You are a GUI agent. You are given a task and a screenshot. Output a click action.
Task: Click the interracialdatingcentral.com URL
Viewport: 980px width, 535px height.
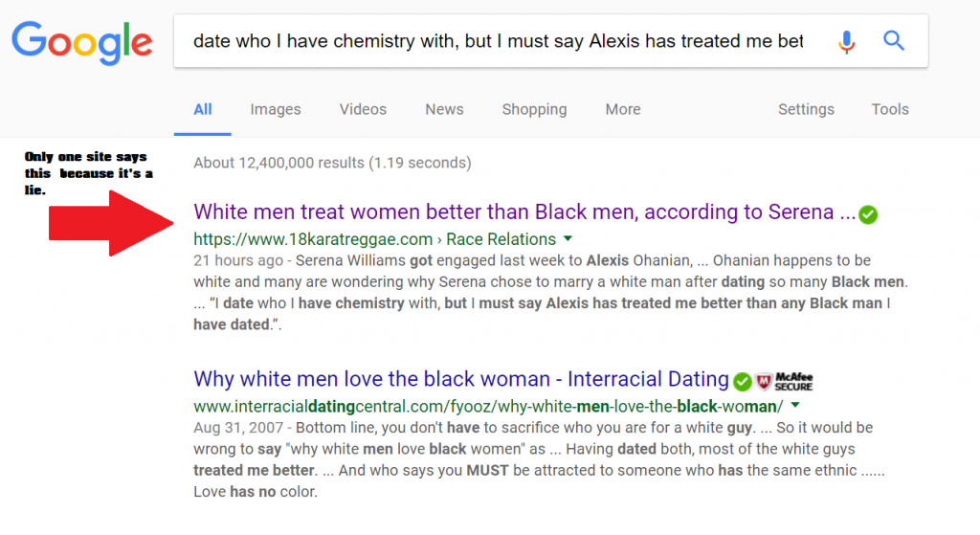click(488, 407)
